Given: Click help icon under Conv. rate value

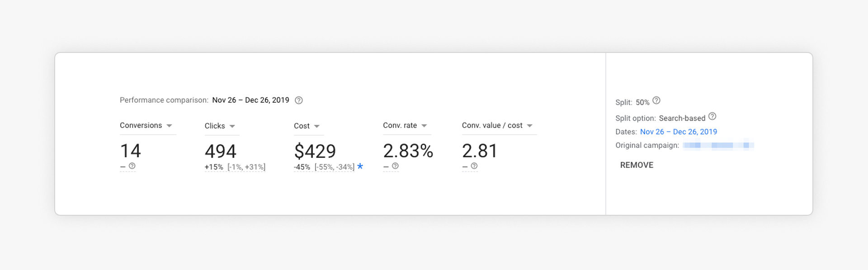Looking at the screenshot, I should pyautogui.click(x=395, y=166).
